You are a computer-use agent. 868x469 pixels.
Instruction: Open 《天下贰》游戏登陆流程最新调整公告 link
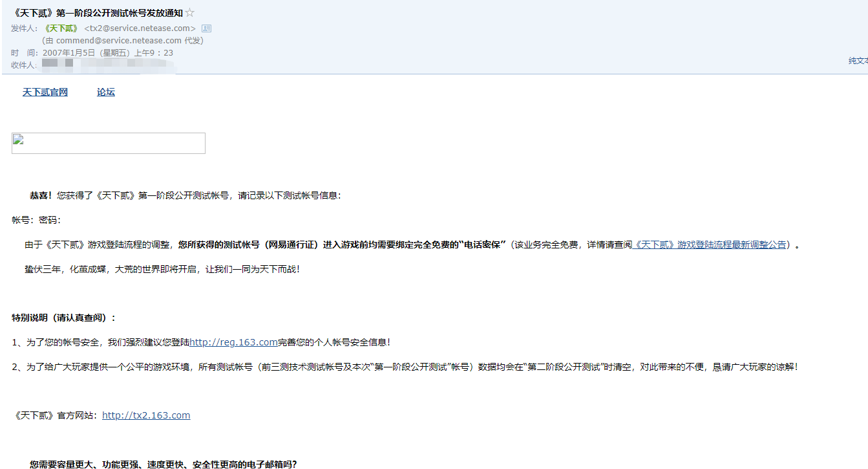(x=709, y=245)
